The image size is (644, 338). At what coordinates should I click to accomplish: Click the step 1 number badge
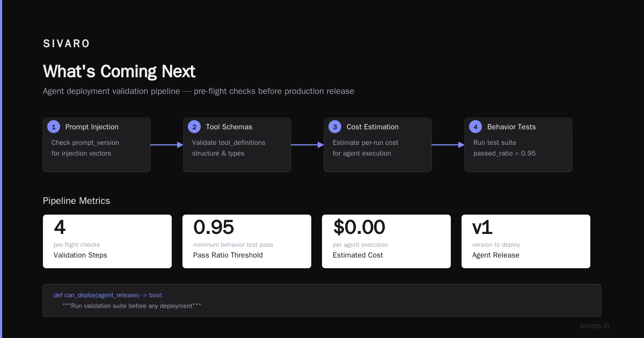click(54, 127)
